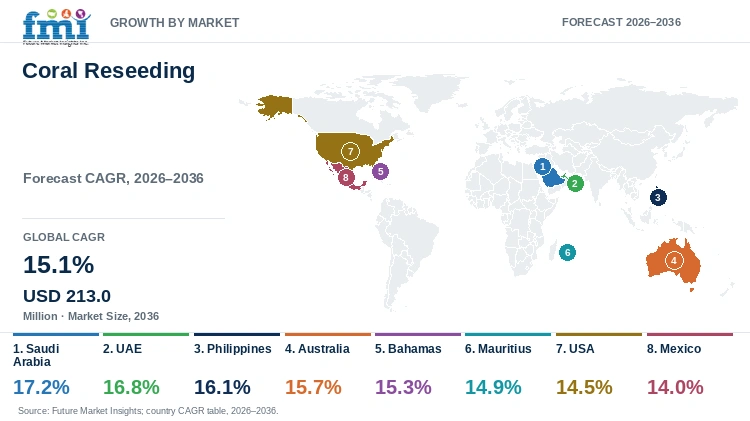Click the '5. Bahamas' label
This screenshot has height=421, width=750.
tap(408, 349)
